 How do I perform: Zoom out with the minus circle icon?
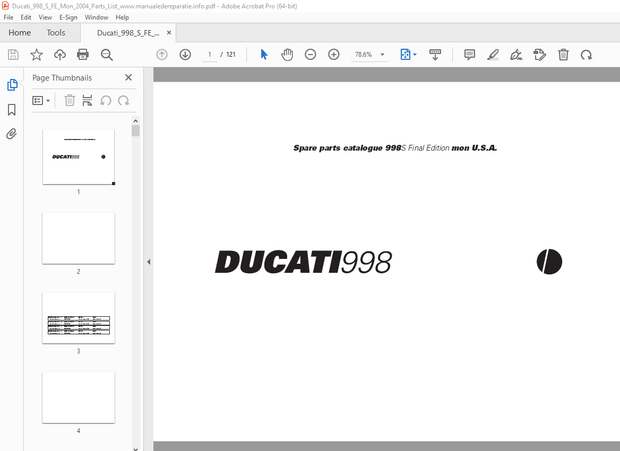point(310,55)
